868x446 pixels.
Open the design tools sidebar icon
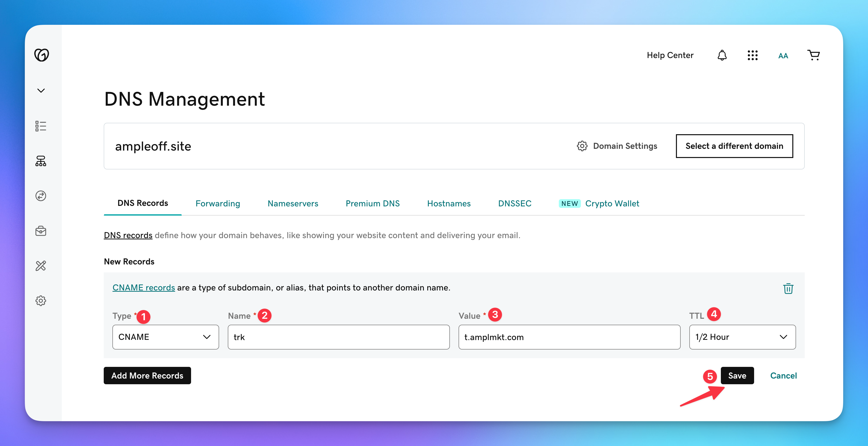tap(41, 266)
